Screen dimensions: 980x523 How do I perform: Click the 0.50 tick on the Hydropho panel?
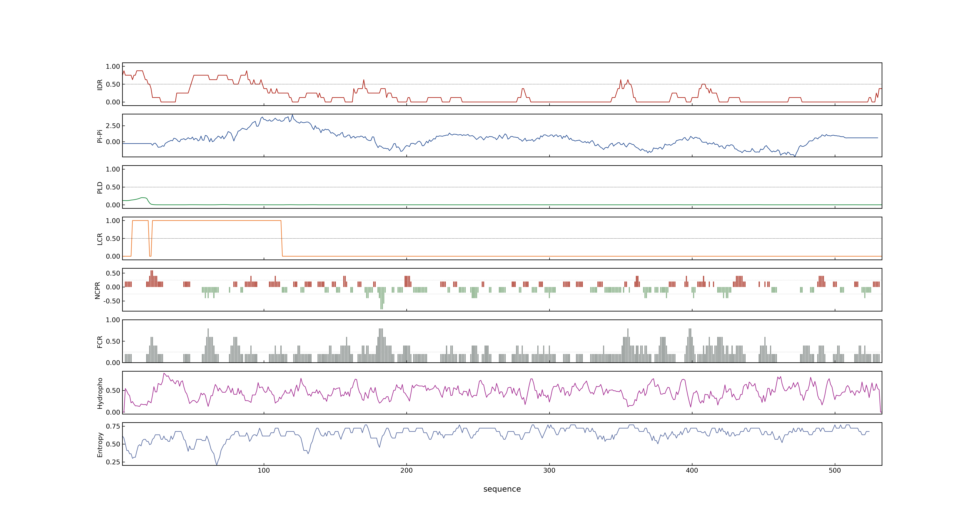113,391
